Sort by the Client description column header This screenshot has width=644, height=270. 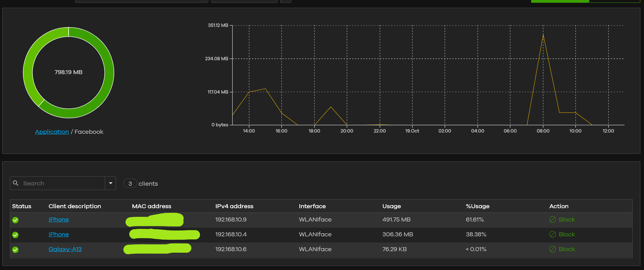pyautogui.click(x=75, y=206)
